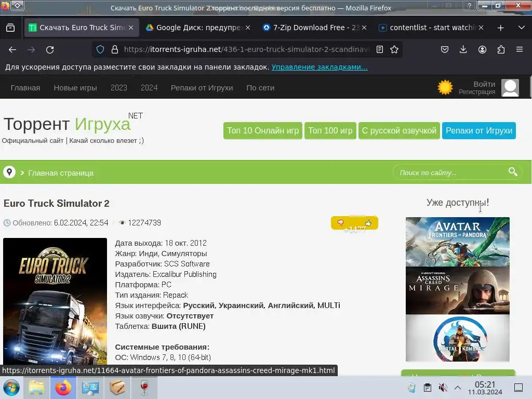532x399 pixels.
Task: Open the Firefox downloads panel
Action: (463, 49)
